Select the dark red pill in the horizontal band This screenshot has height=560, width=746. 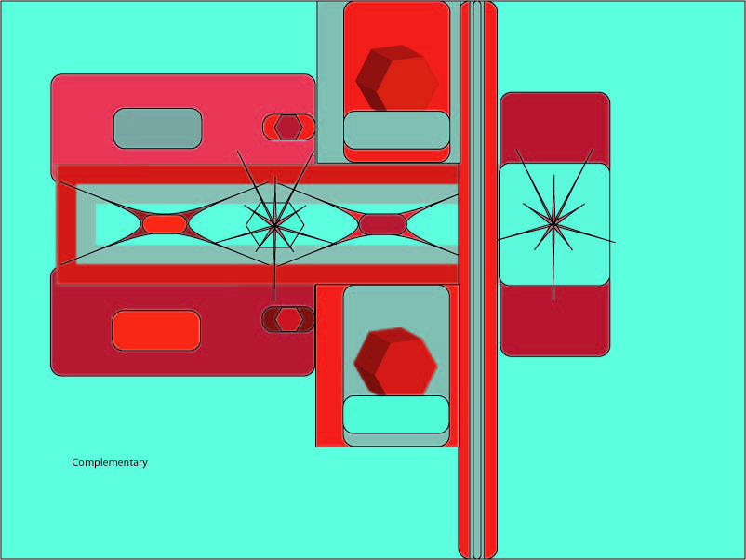[x=382, y=224]
